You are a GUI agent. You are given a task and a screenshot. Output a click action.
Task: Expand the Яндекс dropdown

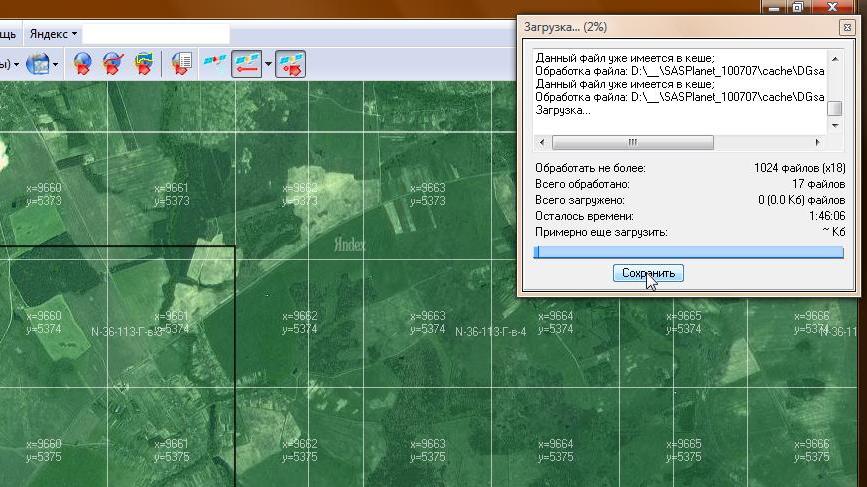point(54,33)
